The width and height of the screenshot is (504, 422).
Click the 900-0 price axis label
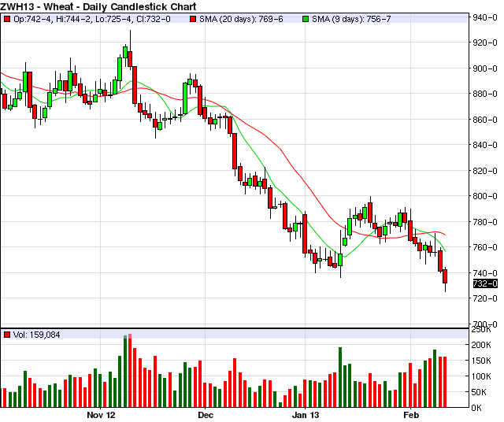[x=485, y=68]
